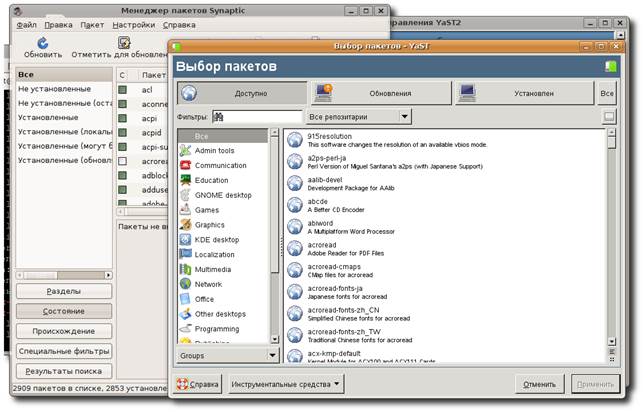Click the green icon in Выбор пакетов header
Viewport: 643px width, 412px height.
coord(611,66)
